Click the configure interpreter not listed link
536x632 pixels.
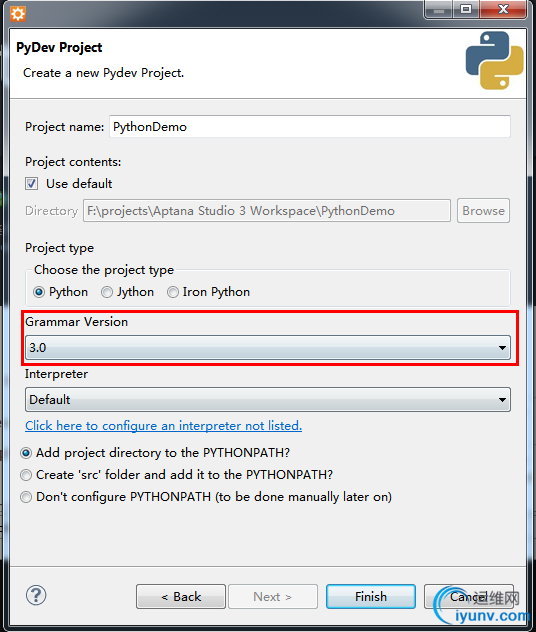click(x=164, y=426)
